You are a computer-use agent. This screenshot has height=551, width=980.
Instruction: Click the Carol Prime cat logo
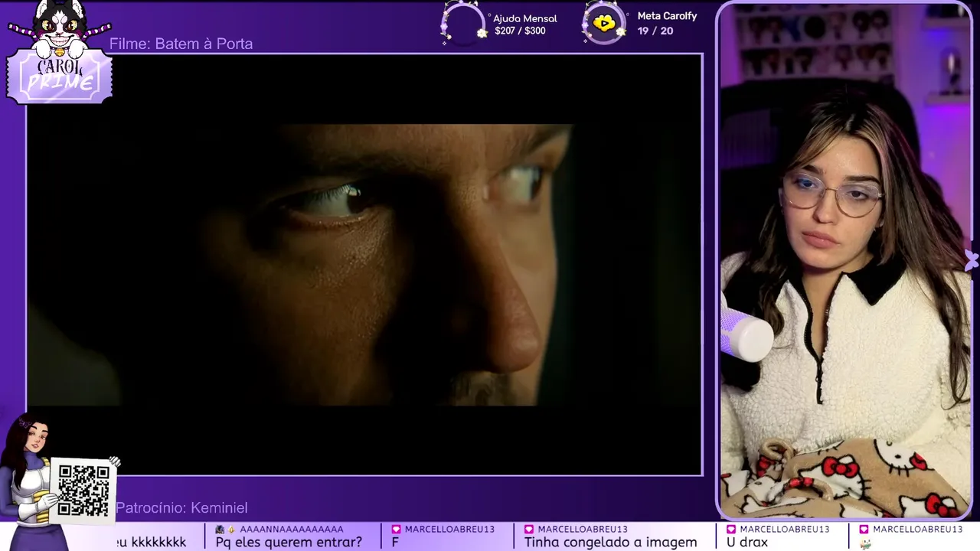tap(60, 52)
